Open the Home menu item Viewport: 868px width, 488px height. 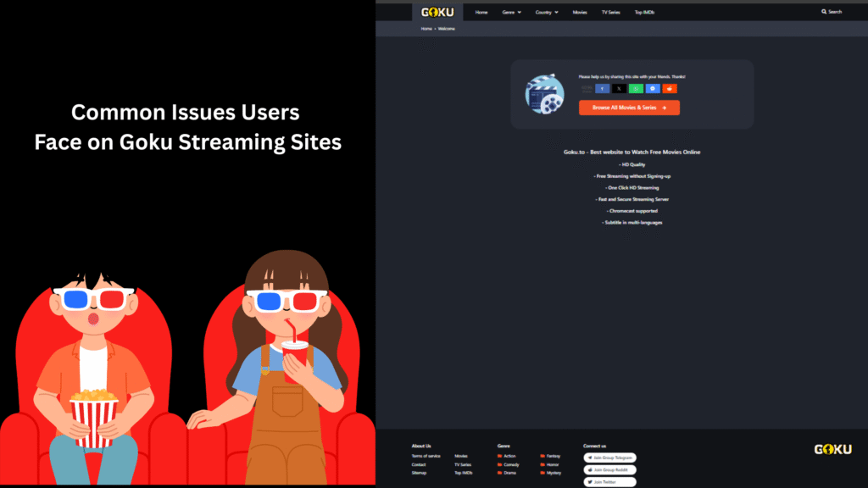tap(481, 12)
